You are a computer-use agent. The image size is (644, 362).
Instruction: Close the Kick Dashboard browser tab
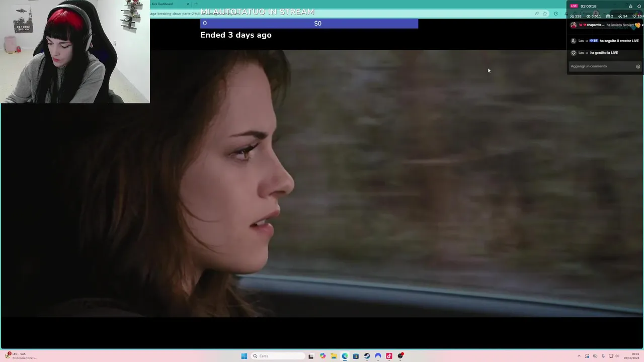188,4
